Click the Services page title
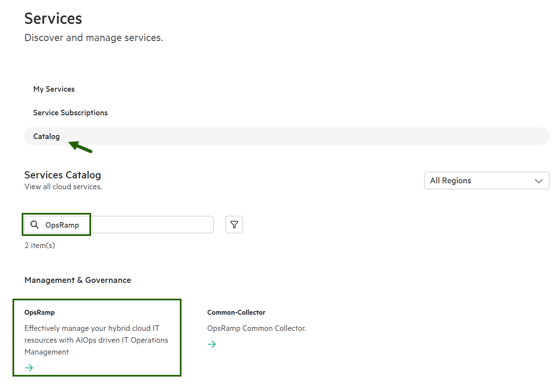 coord(53,18)
